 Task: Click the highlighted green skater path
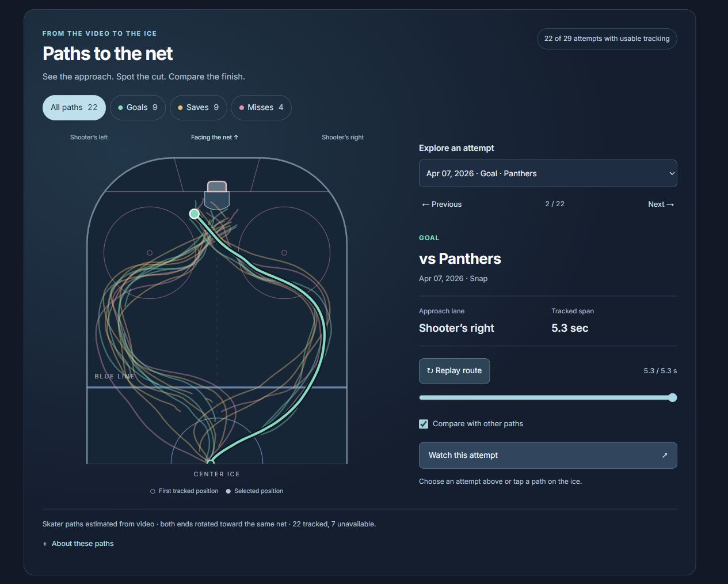(x=324, y=334)
